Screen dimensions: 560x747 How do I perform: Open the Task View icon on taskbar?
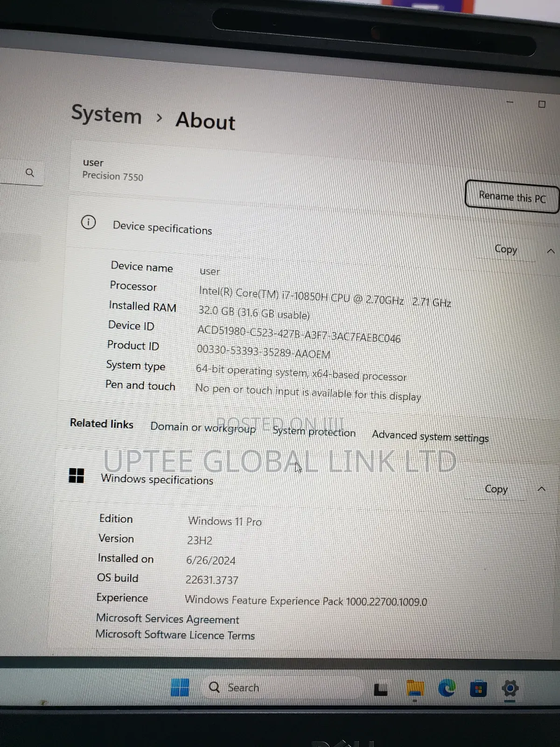pos(380,689)
